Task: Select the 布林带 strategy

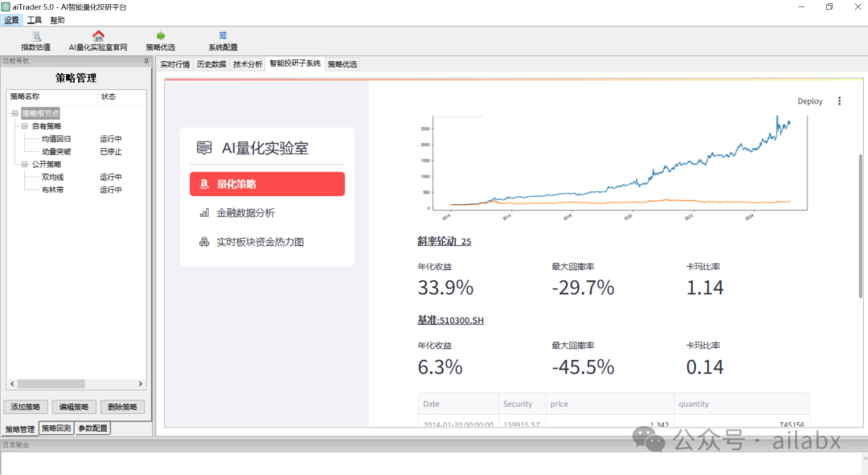Action: click(x=52, y=190)
